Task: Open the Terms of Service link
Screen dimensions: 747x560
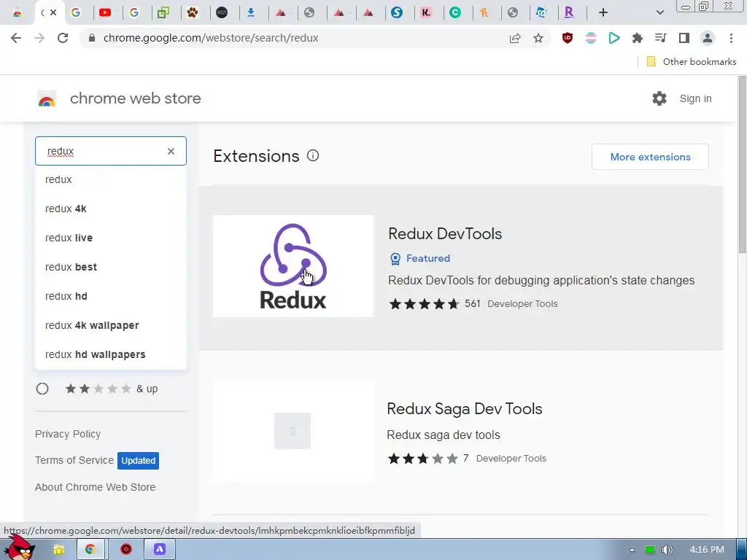Action: coord(74,460)
